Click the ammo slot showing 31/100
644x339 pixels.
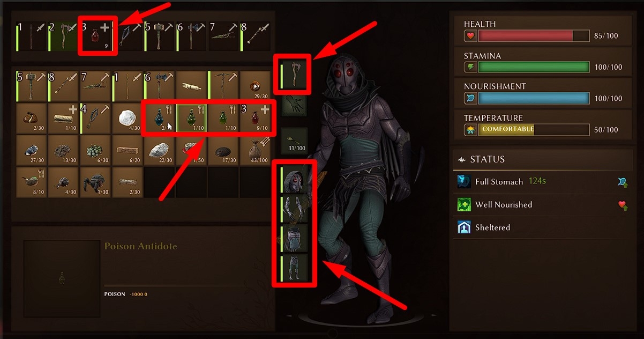coord(294,140)
